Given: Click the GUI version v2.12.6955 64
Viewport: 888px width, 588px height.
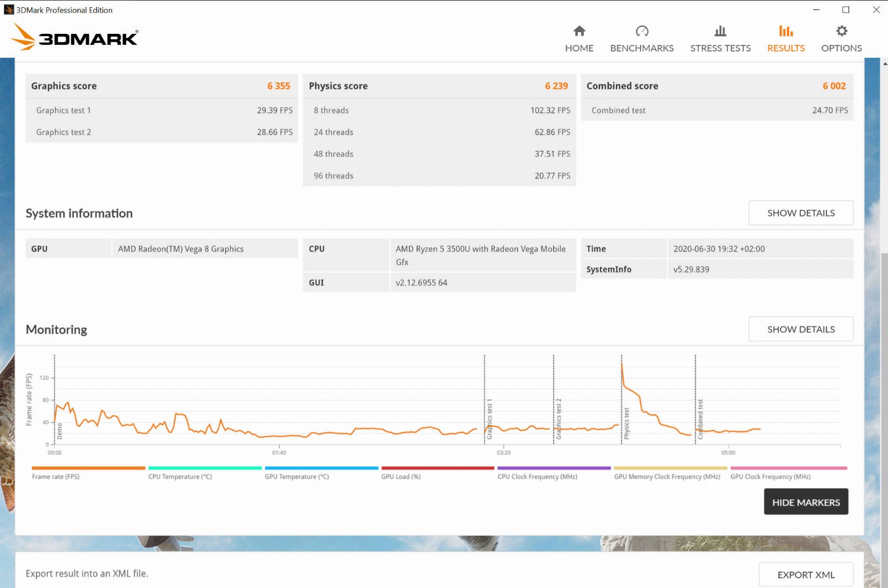Looking at the screenshot, I should tap(421, 283).
